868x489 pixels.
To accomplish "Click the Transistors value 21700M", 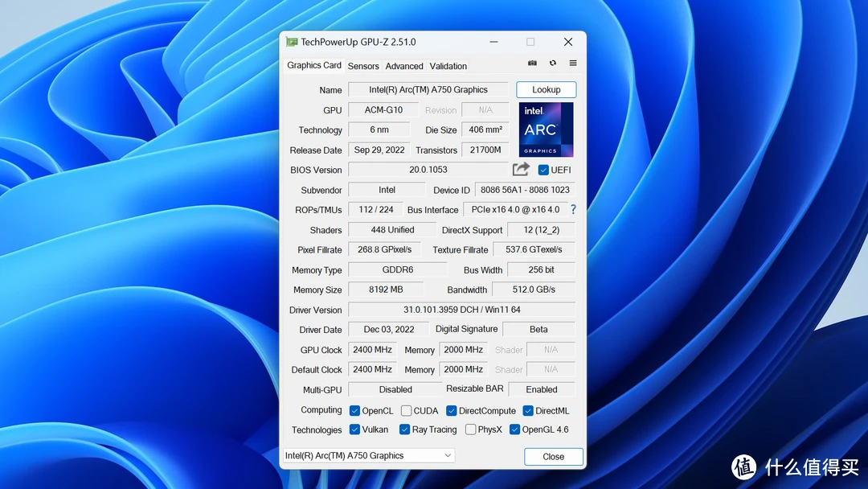I will tap(485, 150).
